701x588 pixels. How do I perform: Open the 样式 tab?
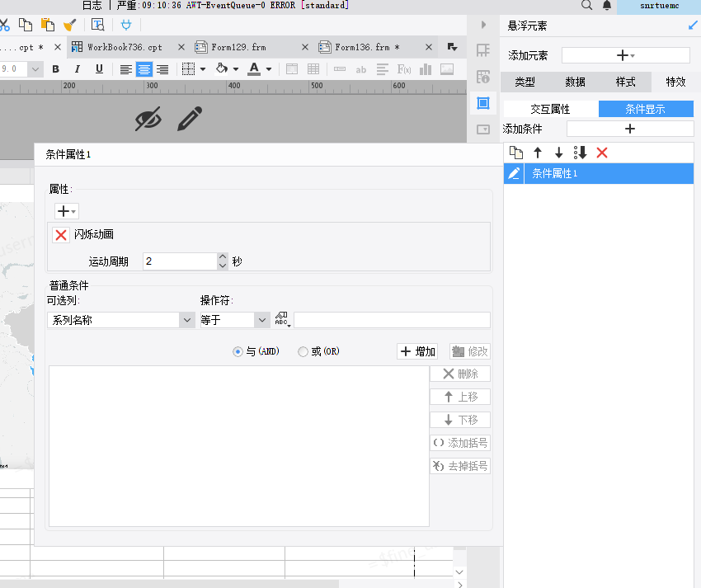click(x=625, y=82)
